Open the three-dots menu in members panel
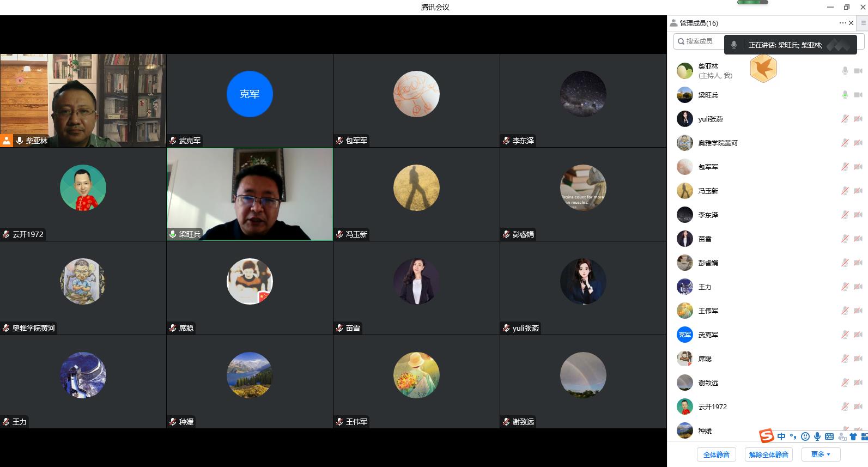The height and width of the screenshot is (467, 868). coord(842,23)
